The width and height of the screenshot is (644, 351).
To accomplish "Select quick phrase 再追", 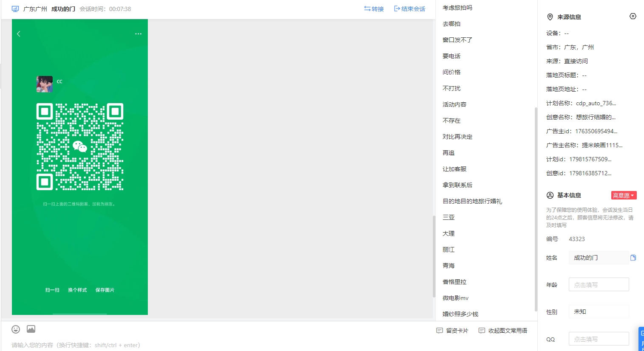I will pos(448,153).
